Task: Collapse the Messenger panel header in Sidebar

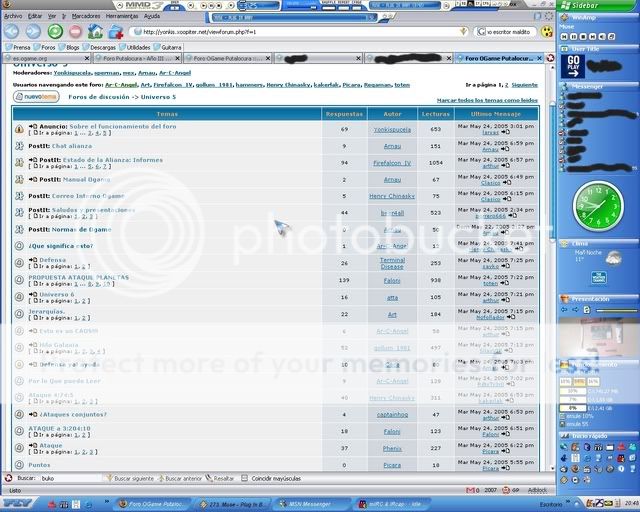Action: [x=598, y=87]
